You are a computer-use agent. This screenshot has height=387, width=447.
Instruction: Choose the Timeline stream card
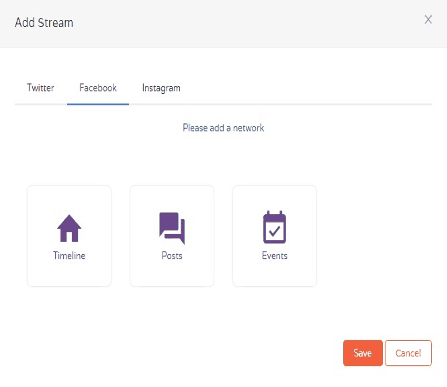click(x=69, y=236)
